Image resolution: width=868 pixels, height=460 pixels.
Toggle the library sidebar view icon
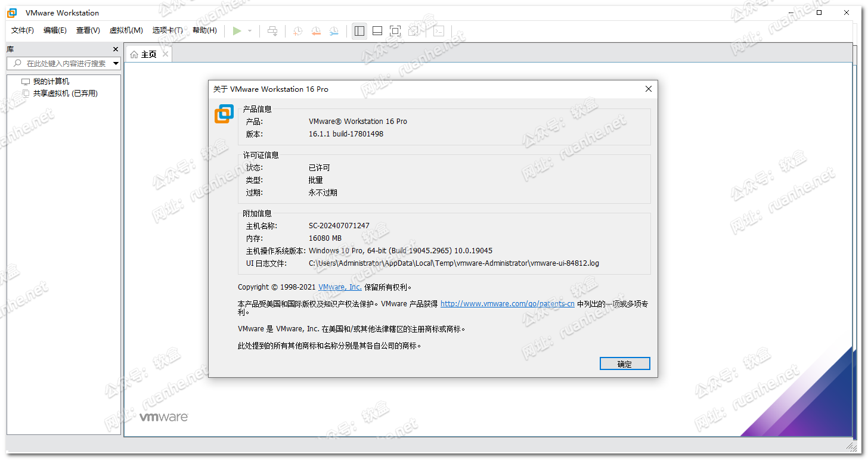coord(359,31)
